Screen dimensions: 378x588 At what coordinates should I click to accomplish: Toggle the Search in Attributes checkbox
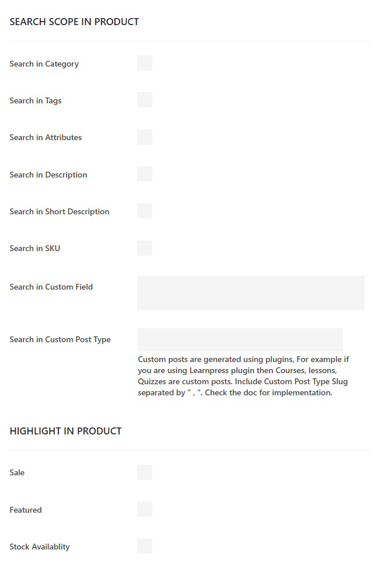pyautogui.click(x=145, y=137)
